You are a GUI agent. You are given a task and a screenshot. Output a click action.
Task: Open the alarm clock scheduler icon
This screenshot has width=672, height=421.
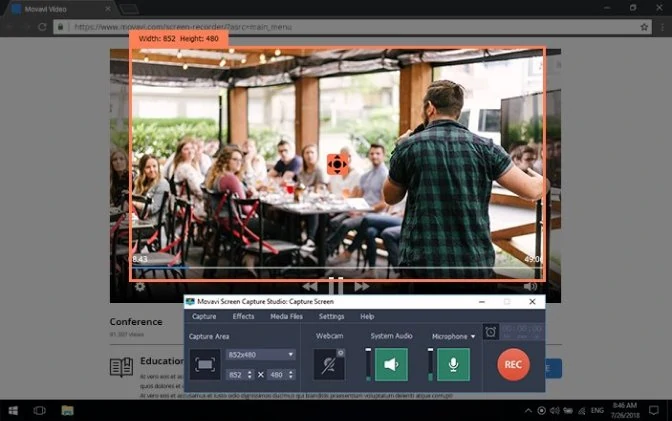[x=490, y=332]
